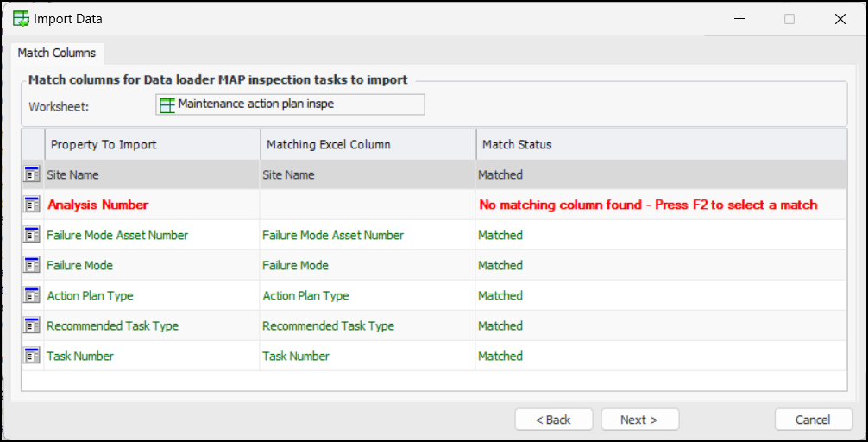Click the Recommended Task Type row icon

33,325
